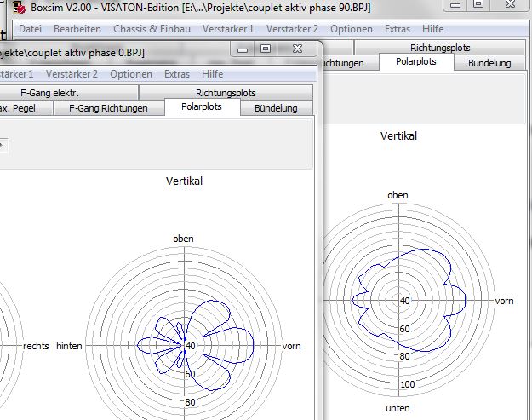
Task: Open Optionen menu in phase 90 window
Action: click(x=352, y=29)
